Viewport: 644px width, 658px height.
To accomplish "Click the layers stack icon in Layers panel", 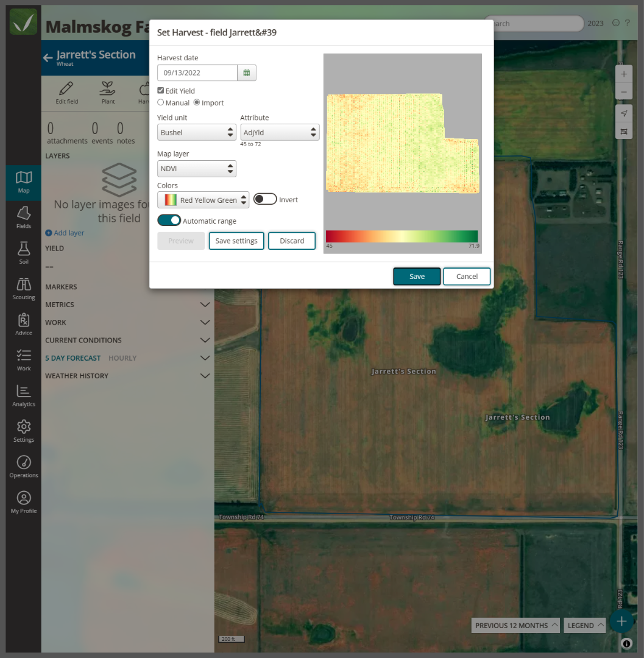I will click(119, 180).
